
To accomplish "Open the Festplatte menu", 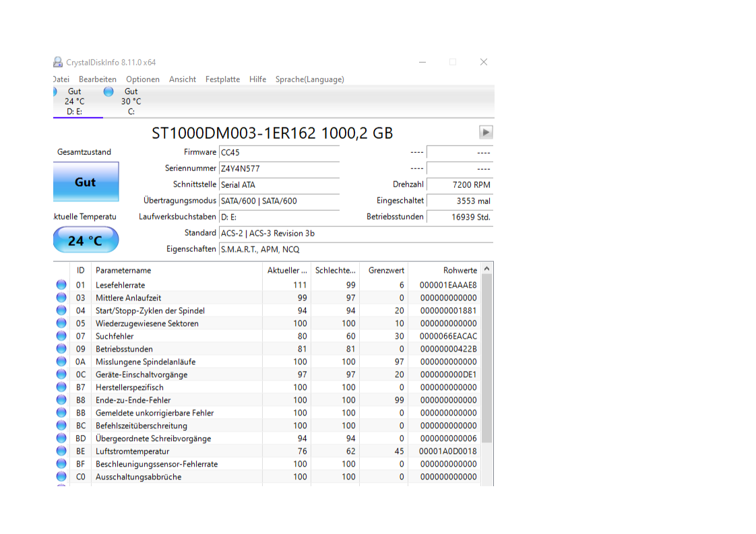I will tap(222, 79).
